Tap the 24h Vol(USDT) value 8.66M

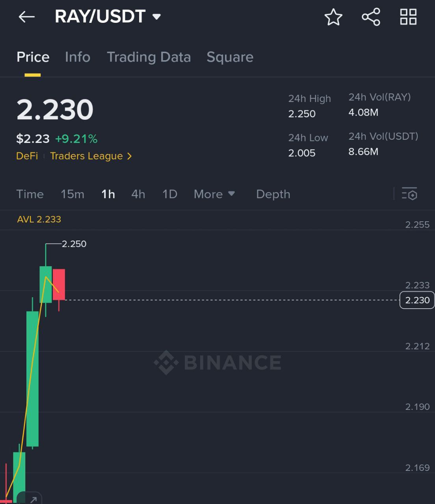(363, 152)
